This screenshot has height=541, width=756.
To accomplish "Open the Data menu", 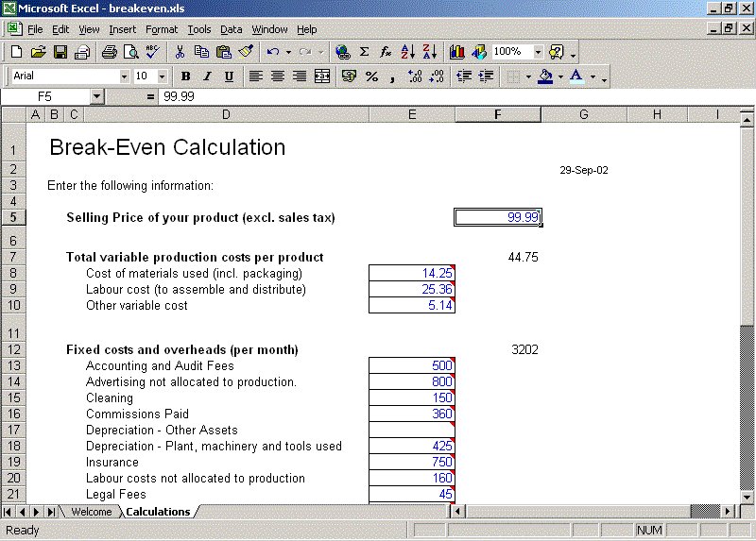I will click(x=231, y=29).
